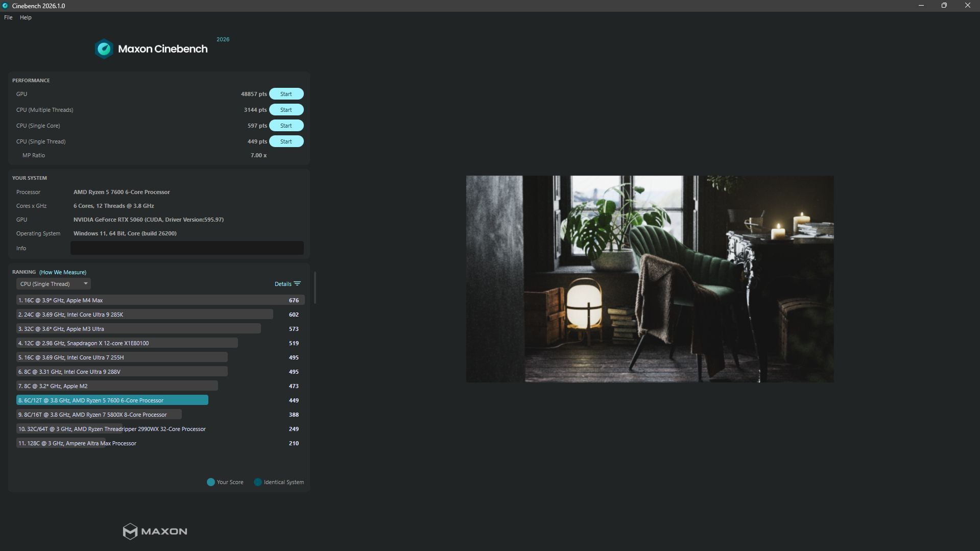Select the Apple M4 Max ranking row
Viewport: 980px width, 551px height.
(160, 300)
